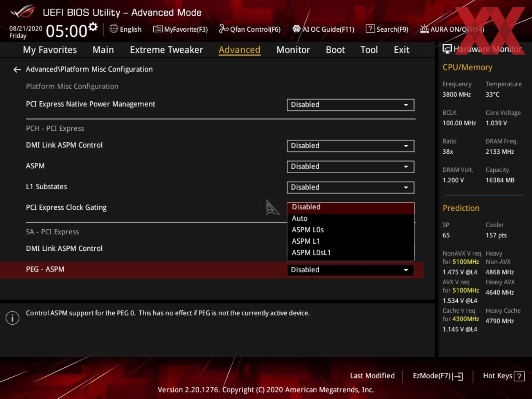Open the Monitor tab
Screen dimensions: 532x399
point(293,50)
